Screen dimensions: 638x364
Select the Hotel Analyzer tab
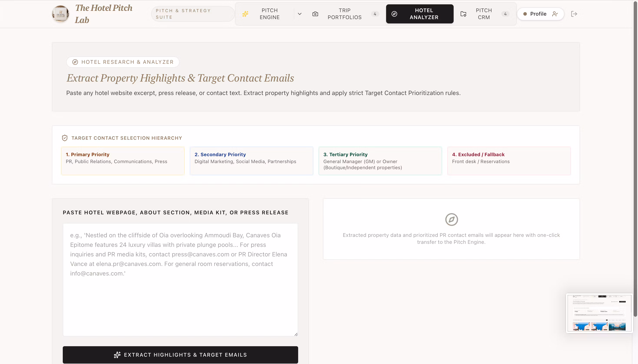(x=420, y=14)
